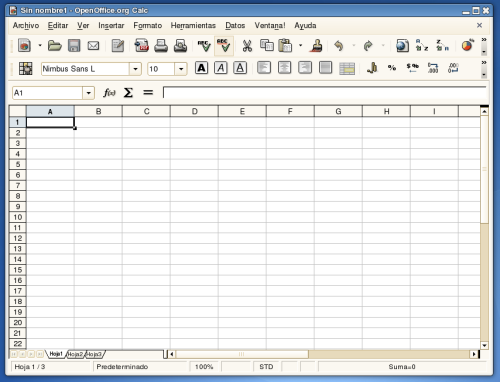Center cell text horizontally

point(284,68)
